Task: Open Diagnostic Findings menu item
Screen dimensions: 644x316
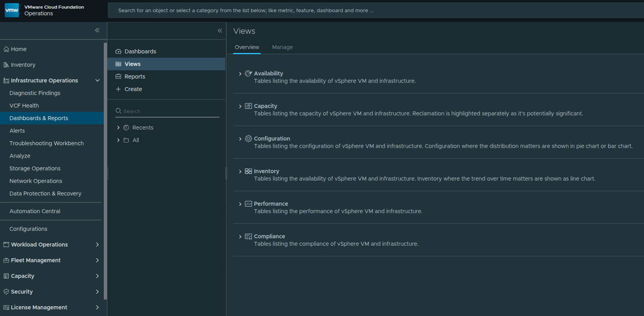Action: tap(51, 93)
